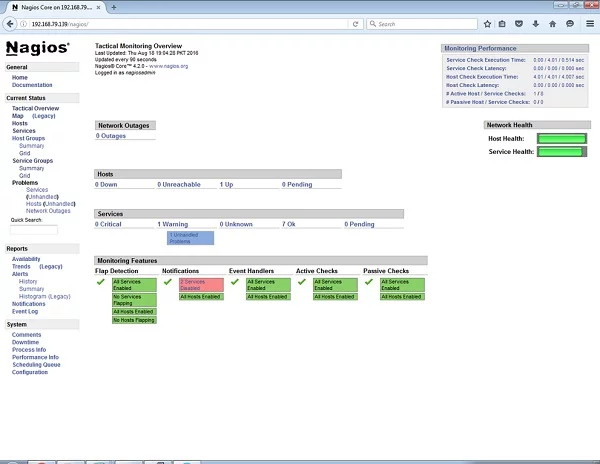Open Tactical Overview in sidebar
The height and width of the screenshot is (464, 600).
(x=35, y=108)
